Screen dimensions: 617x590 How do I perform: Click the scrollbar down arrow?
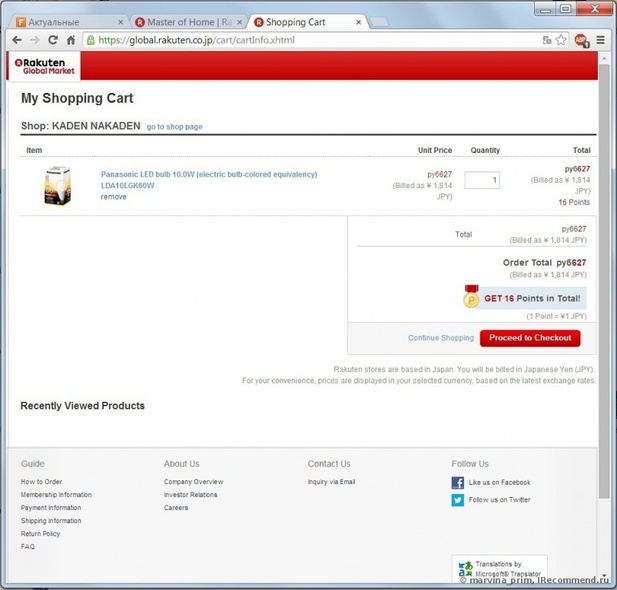tap(604, 576)
